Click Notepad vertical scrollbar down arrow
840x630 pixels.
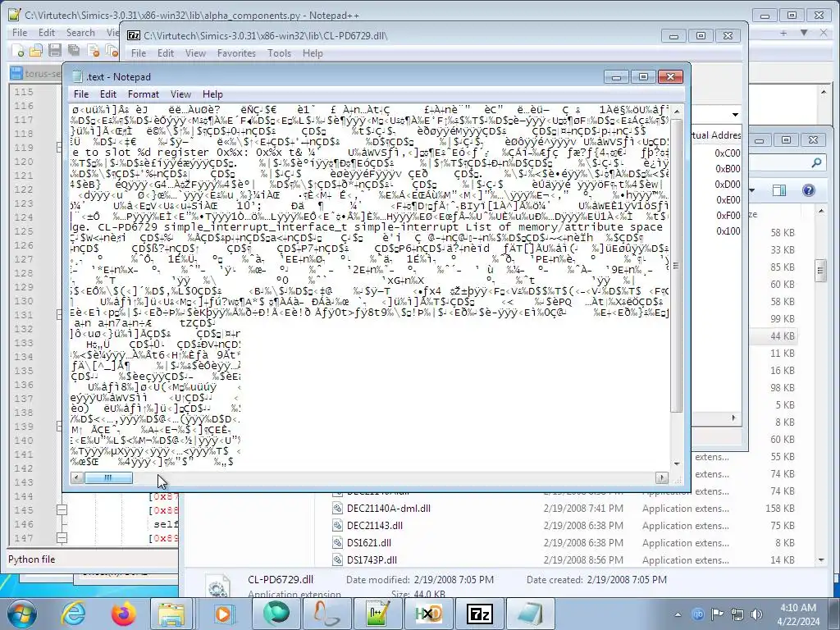coord(677,464)
